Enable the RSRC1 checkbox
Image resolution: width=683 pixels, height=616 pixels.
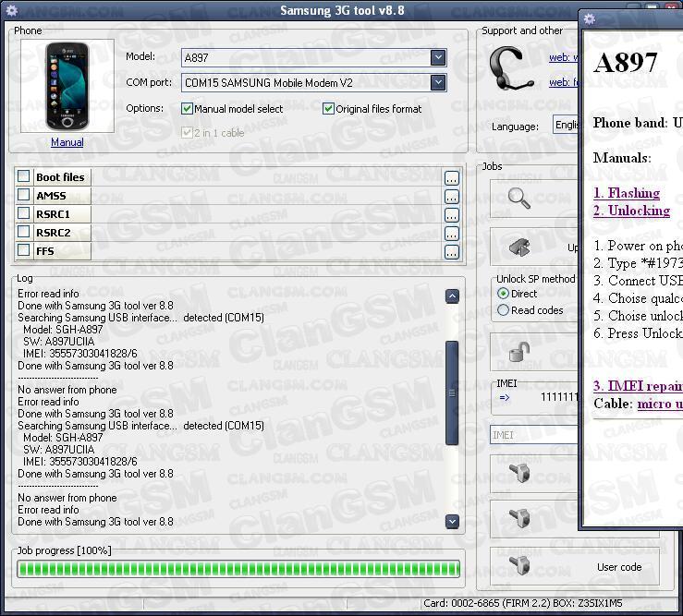[x=23, y=213]
